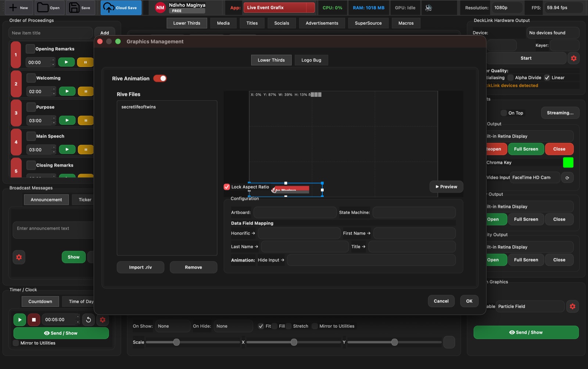Switch to the Time of Day tab
Viewport: 588px width, 369px height.
click(x=81, y=302)
